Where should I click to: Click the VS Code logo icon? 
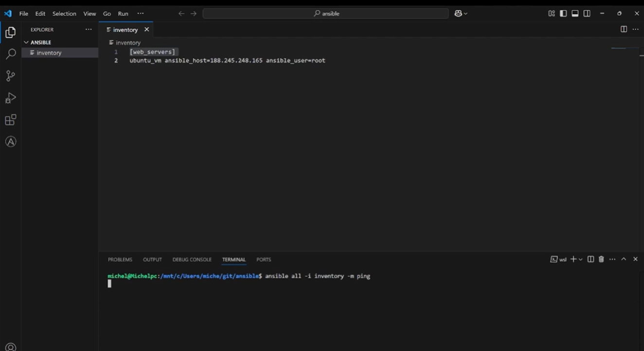pos(8,14)
